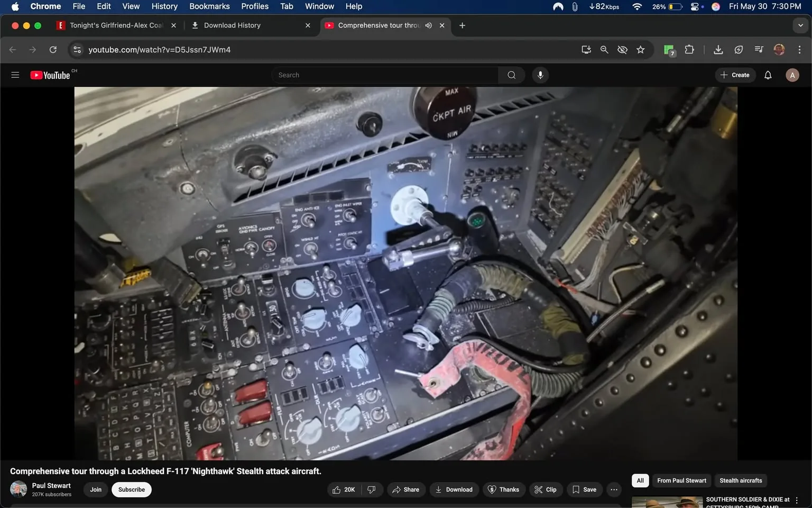Open the YouTube guide hamburger menu
Screen dimensions: 812x508
pyautogui.click(x=15, y=75)
